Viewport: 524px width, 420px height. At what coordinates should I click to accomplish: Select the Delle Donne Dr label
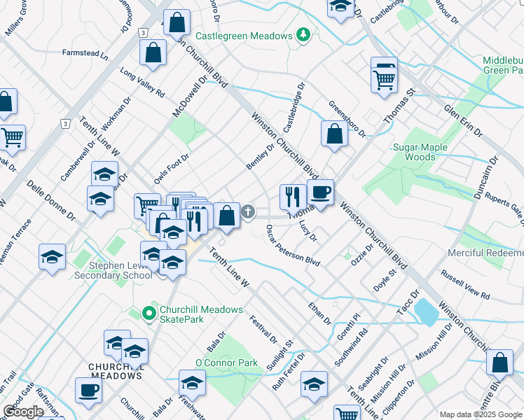[51, 200]
